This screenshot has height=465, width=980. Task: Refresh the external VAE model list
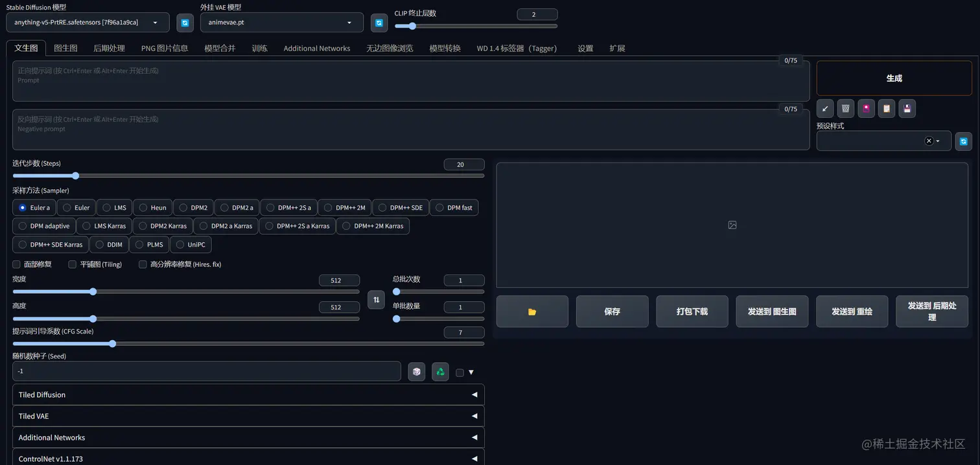tap(379, 23)
